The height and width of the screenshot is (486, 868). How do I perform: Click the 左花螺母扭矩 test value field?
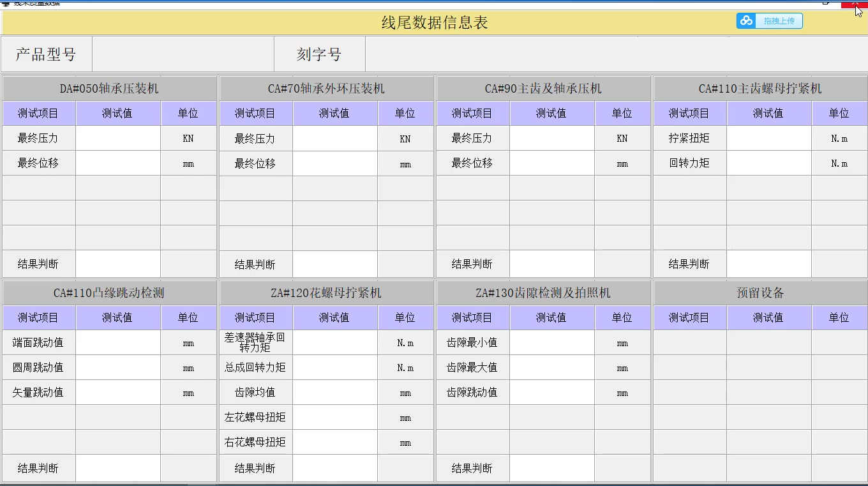(x=335, y=417)
